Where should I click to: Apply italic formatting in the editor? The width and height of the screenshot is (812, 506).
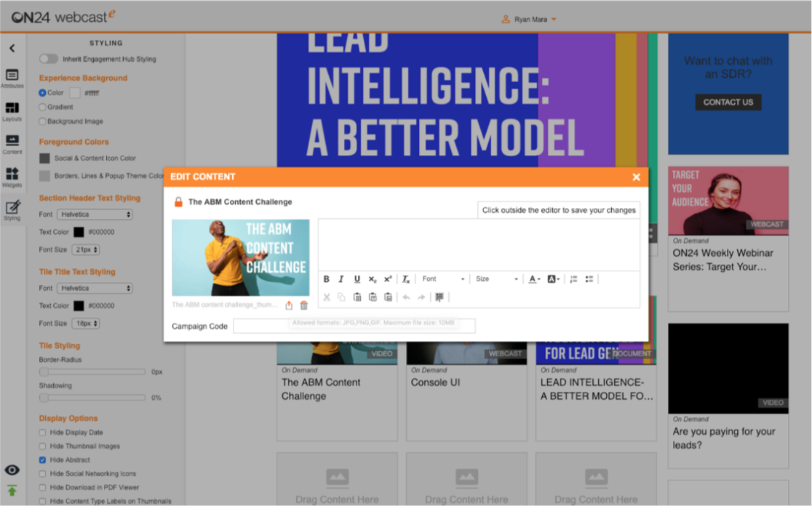(x=341, y=279)
